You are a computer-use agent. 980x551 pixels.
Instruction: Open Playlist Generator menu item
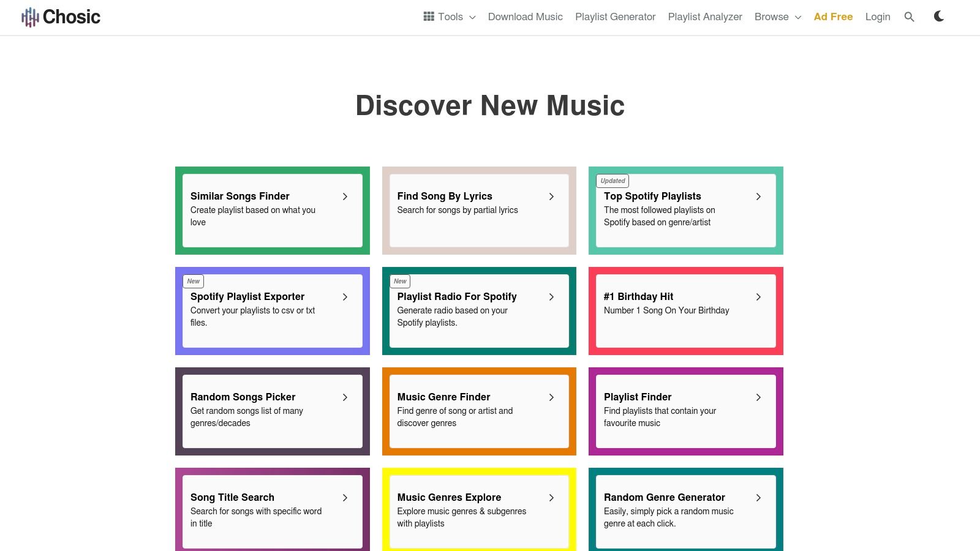click(x=615, y=17)
